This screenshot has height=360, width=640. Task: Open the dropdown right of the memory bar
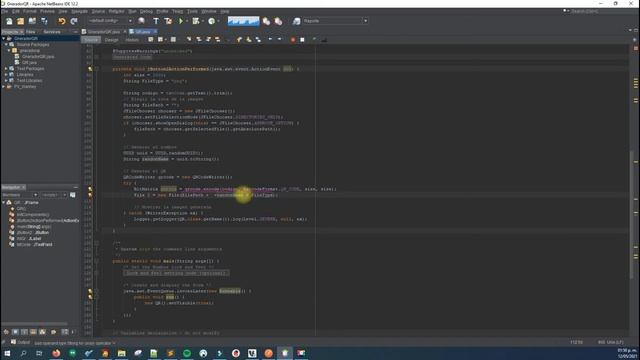(x=335, y=21)
